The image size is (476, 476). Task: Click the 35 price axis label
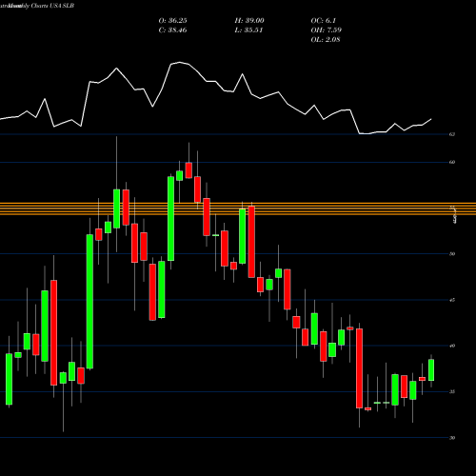click(x=452, y=391)
